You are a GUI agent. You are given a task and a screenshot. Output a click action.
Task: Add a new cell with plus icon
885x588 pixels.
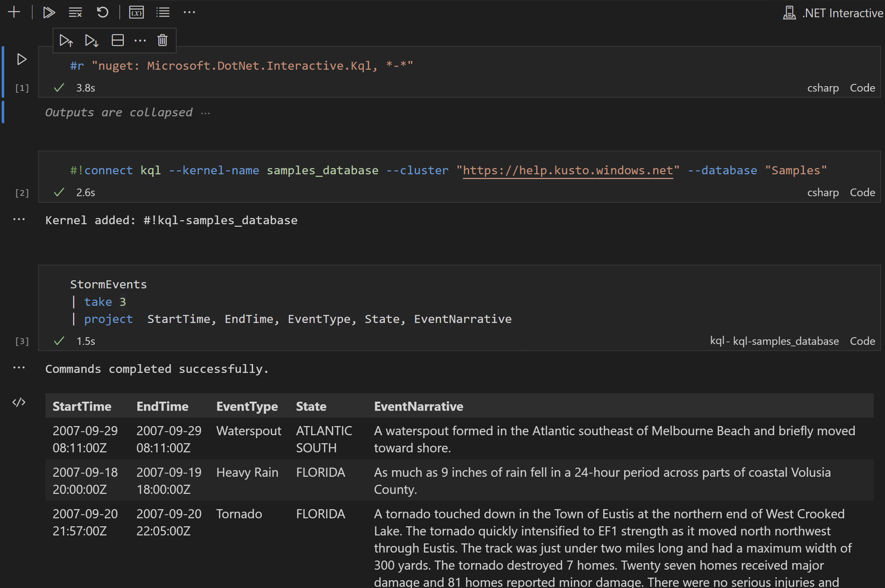coord(14,12)
